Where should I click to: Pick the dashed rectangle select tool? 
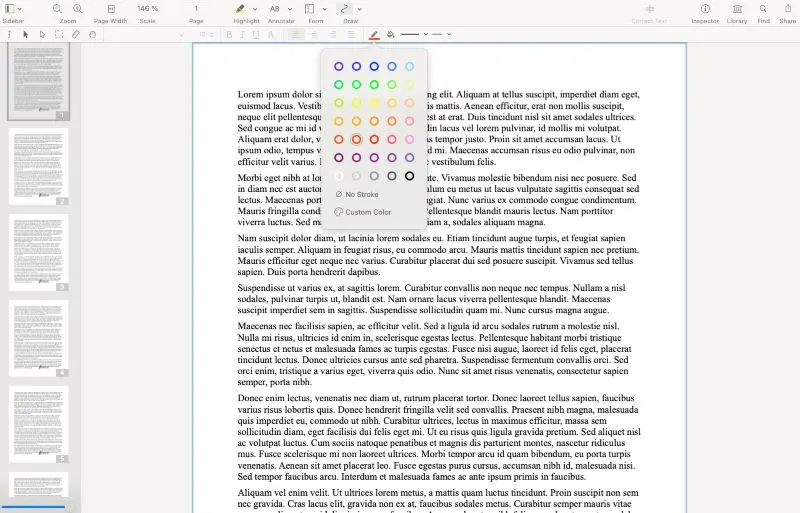click(59, 34)
